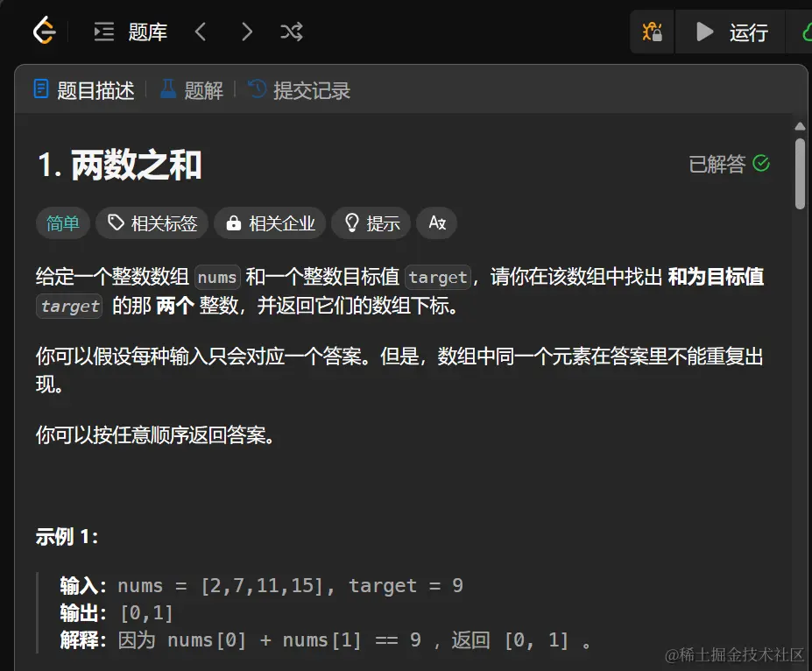Screen dimensions: 812x671
Task: Open the 题库 problem list panel
Action: pos(131,32)
